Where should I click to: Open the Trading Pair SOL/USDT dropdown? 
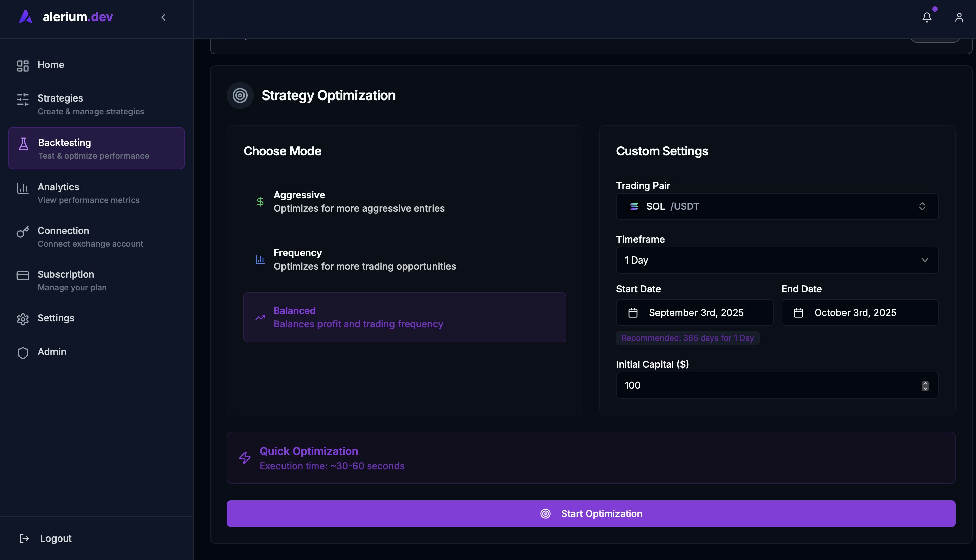coord(777,206)
